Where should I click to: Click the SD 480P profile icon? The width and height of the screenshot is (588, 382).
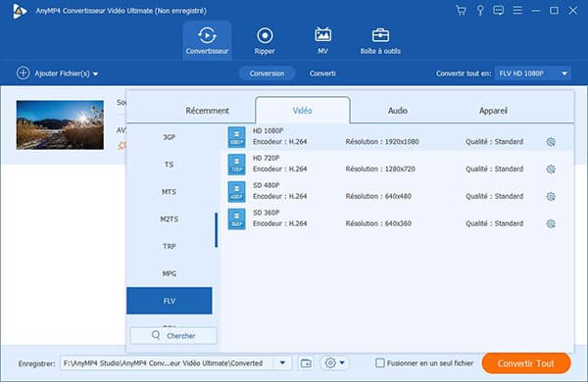236,192
